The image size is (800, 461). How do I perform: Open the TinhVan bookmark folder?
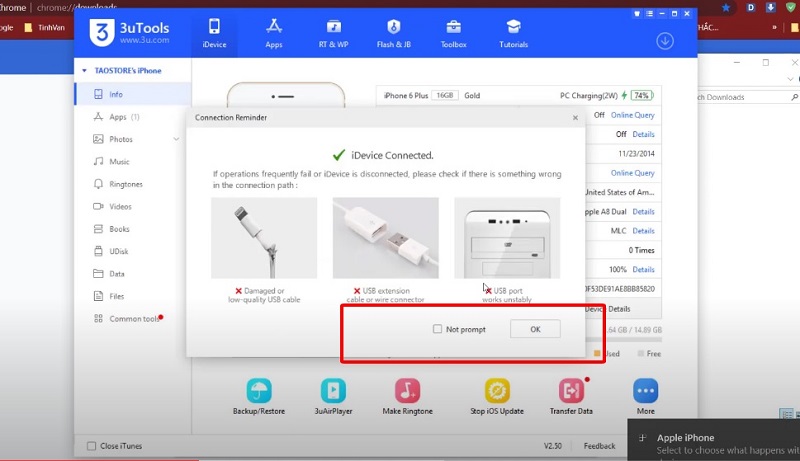(45, 28)
